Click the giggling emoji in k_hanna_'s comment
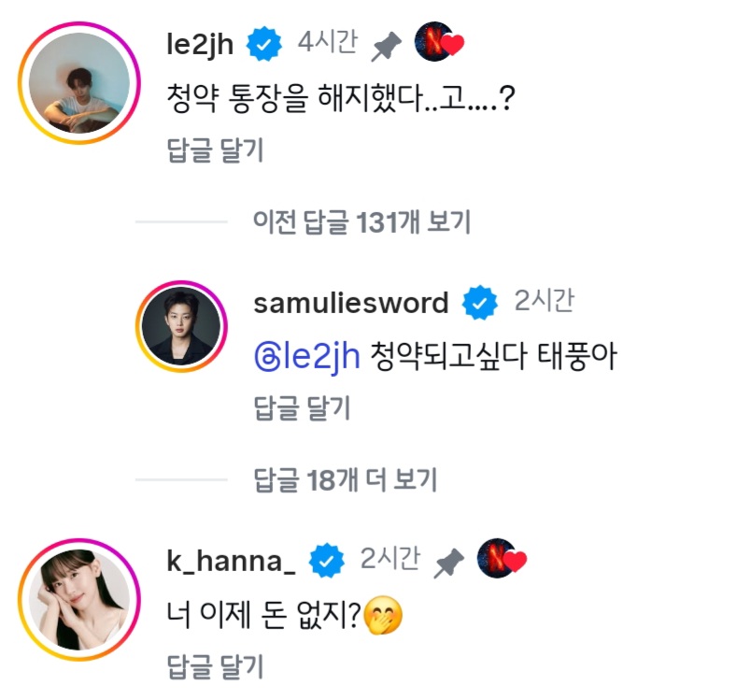This screenshot has width=737, height=700. click(x=383, y=615)
